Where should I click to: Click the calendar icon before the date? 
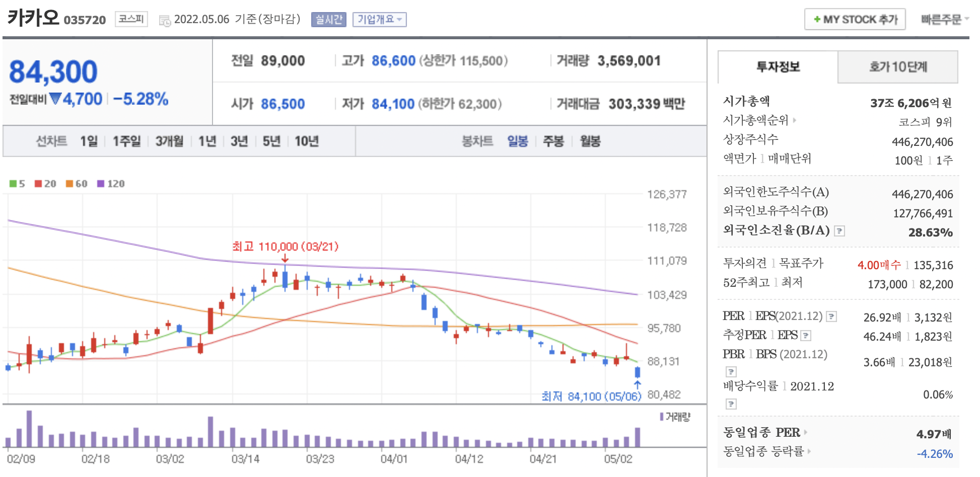point(164,21)
